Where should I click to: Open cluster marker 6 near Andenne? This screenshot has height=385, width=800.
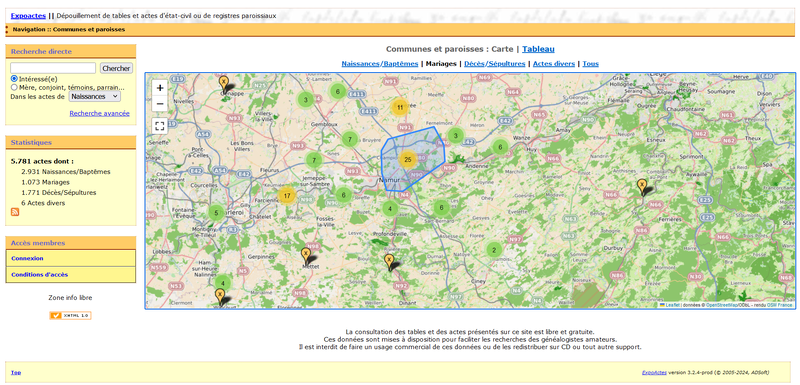click(x=500, y=147)
